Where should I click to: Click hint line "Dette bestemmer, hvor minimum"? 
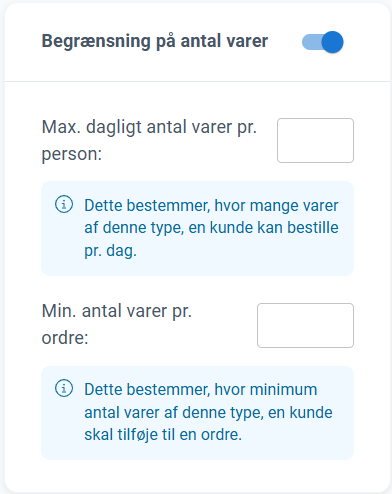(x=201, y=390)
